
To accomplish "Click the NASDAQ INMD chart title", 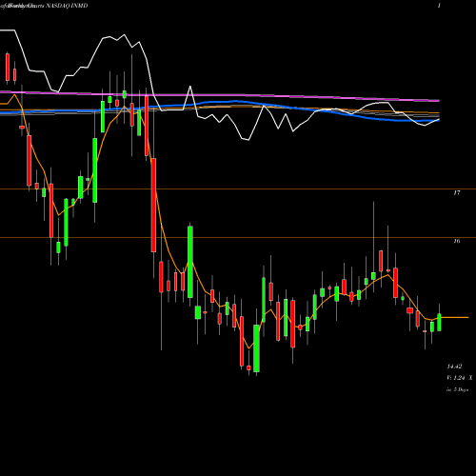I will 67,6.
